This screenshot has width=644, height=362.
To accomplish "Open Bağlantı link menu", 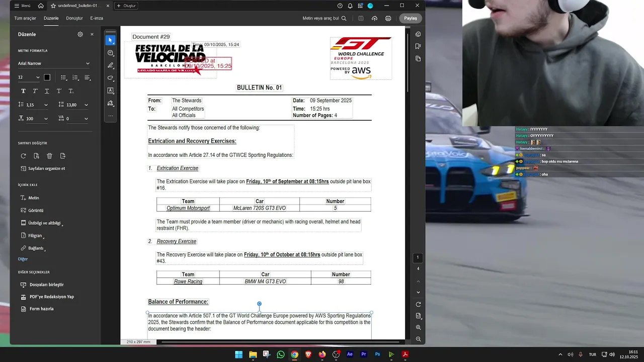I will [x=33, y=248].
